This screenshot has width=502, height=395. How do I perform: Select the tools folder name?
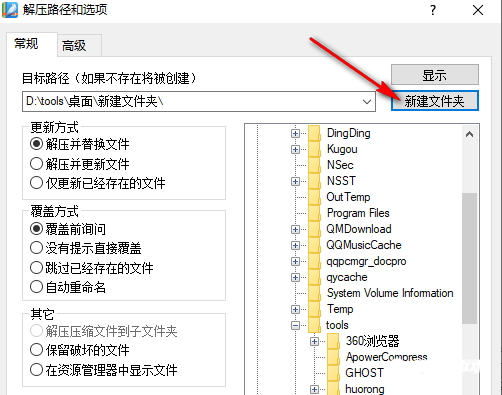coord(337,325)
